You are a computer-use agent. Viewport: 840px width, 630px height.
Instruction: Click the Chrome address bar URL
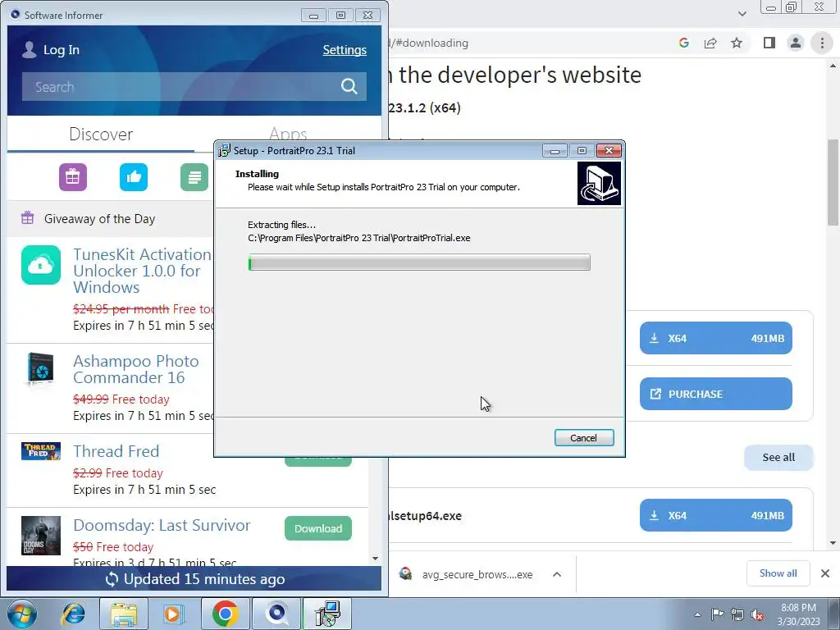point(428,43)
